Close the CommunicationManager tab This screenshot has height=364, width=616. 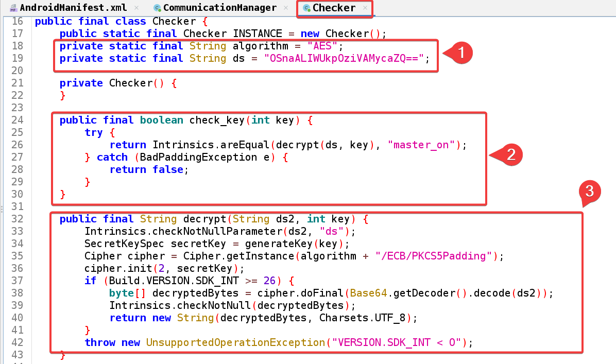287,8
